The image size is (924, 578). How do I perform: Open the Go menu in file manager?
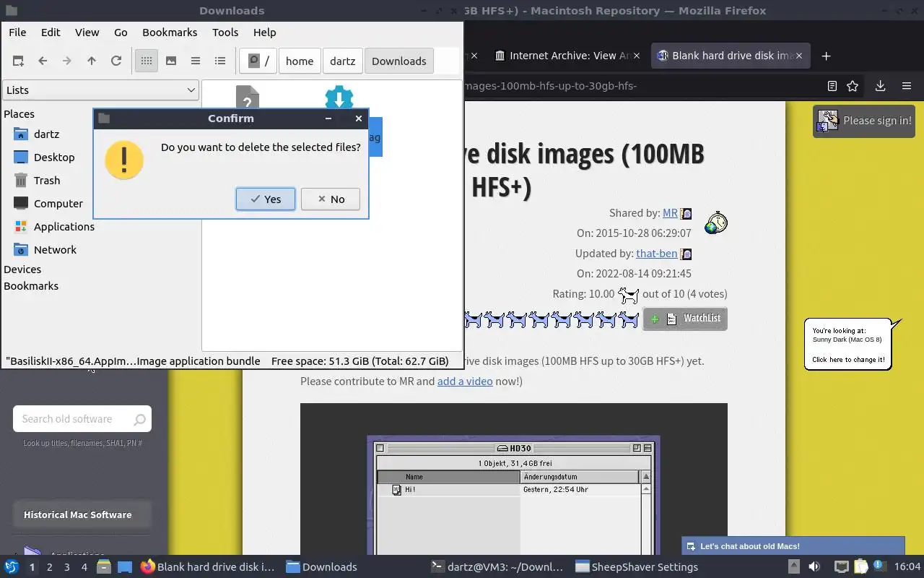pyautogui.click(x=121, y=33)
